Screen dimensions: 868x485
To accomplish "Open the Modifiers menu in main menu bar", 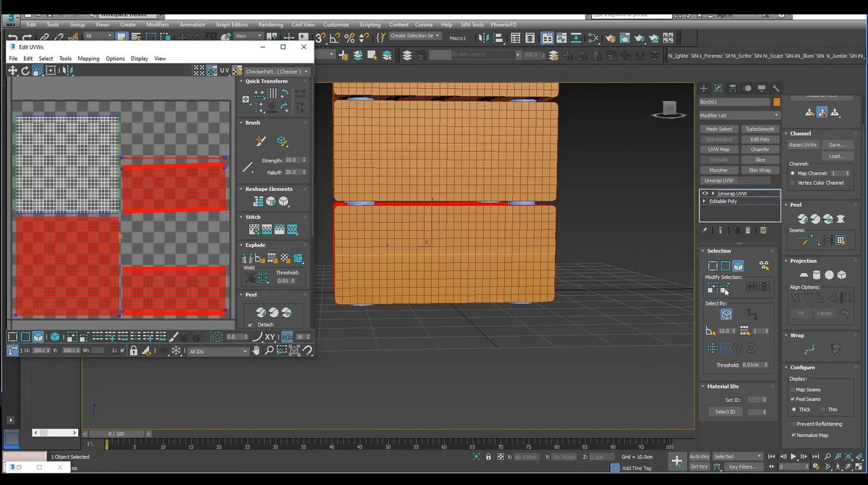I will click(158, 25).
